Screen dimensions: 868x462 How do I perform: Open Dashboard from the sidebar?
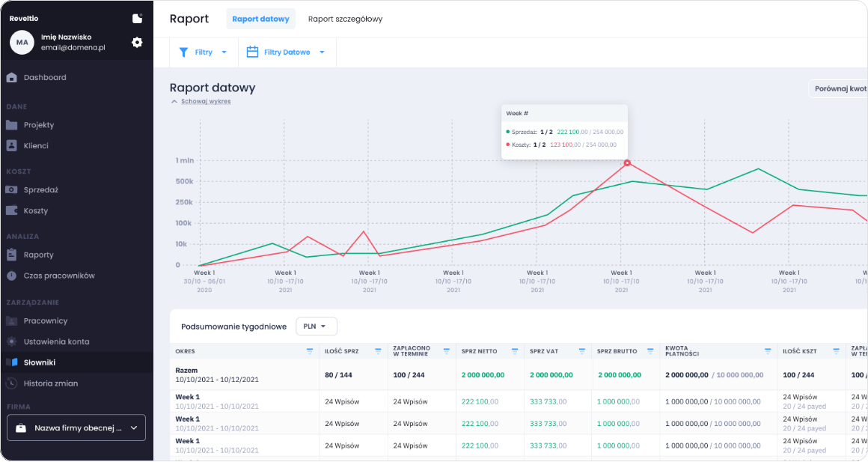coord(44,77)
